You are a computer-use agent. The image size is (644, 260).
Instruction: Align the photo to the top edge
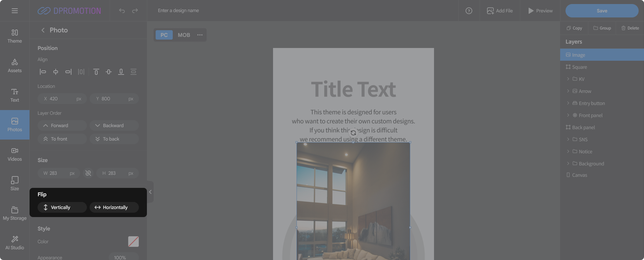point(96,72)
